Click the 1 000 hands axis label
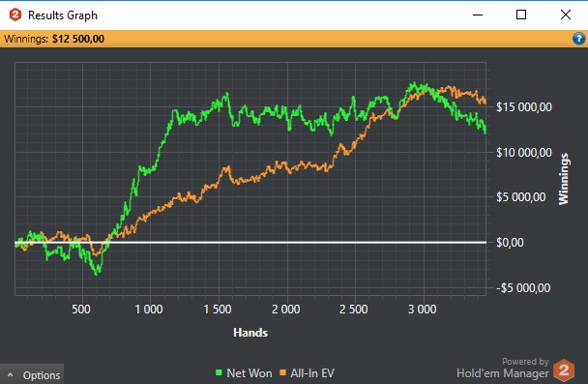 (149, 309)
